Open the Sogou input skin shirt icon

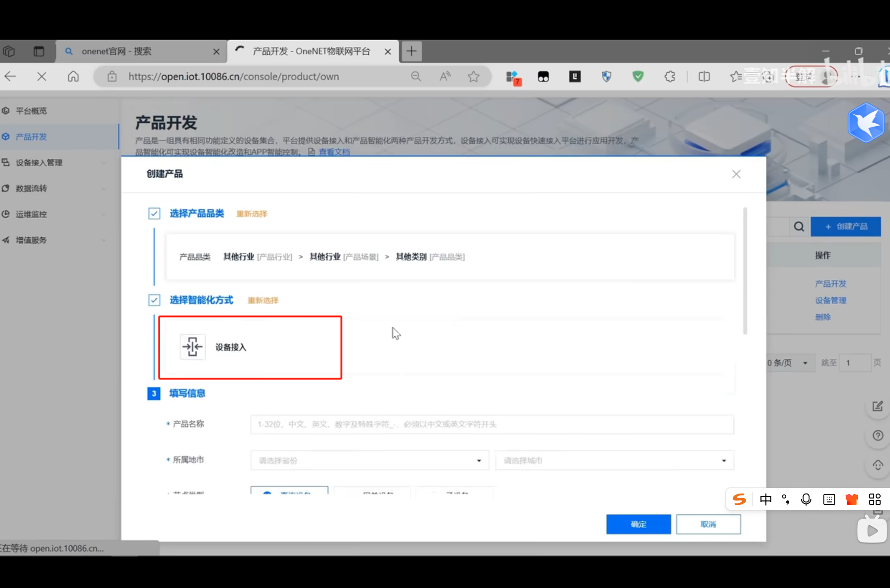[851, 499]
